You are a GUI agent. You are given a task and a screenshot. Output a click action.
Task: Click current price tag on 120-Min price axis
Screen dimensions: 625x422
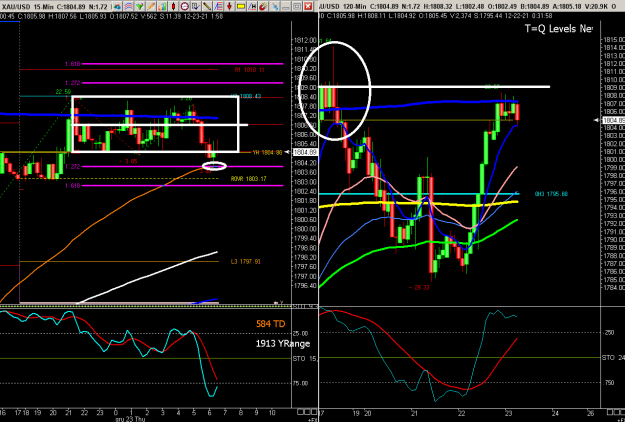[x=613, y=120]
